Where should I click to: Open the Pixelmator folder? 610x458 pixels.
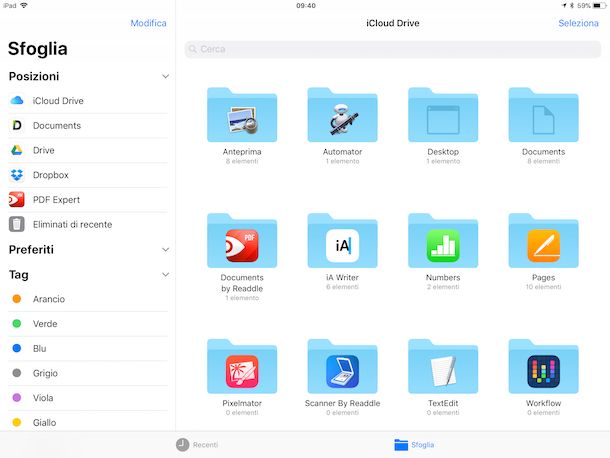pyautogui.click(x=242, y=367)
